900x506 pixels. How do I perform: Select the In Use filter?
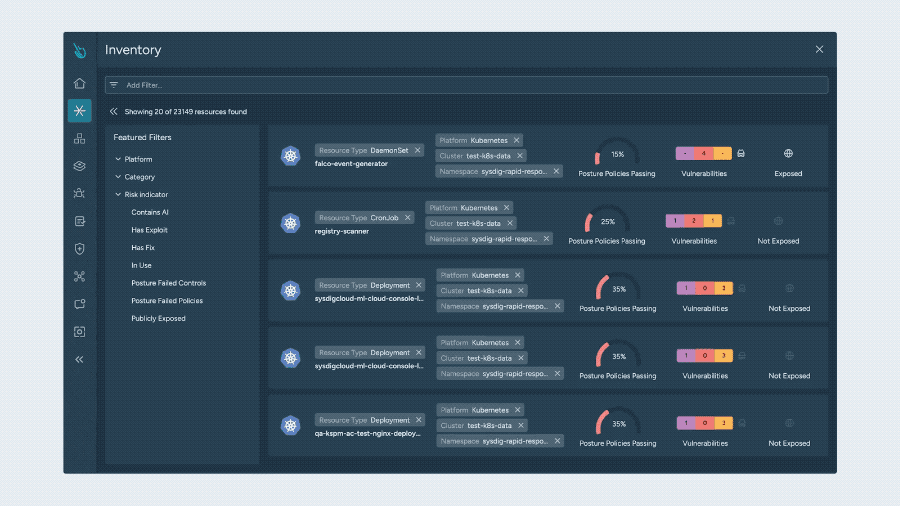click(x=141, y=266)
